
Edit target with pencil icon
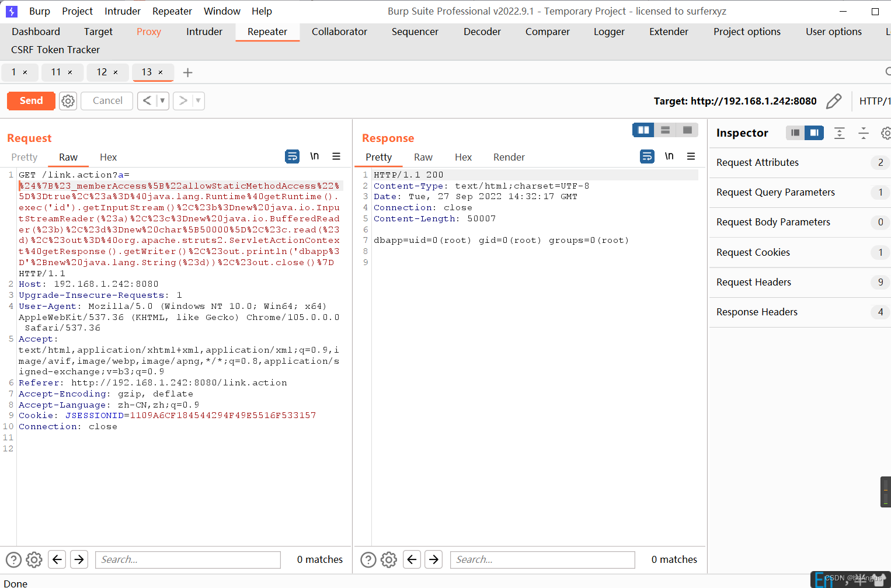point(834,101)
